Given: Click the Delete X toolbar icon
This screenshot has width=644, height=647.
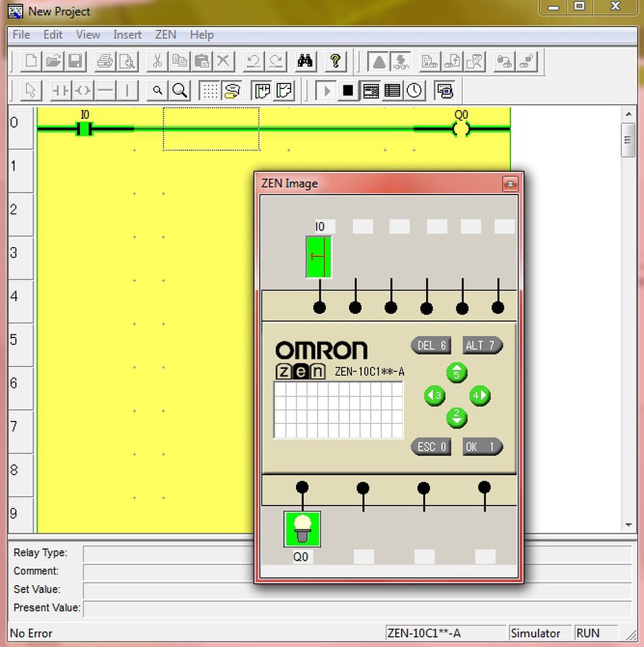Looking at the screenshot, I should coord(224,61).
